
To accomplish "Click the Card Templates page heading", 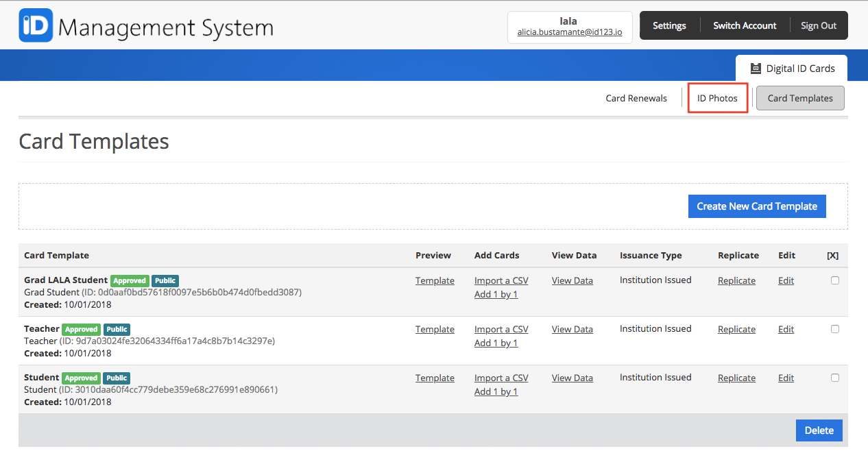I will (x=94, y=141).
